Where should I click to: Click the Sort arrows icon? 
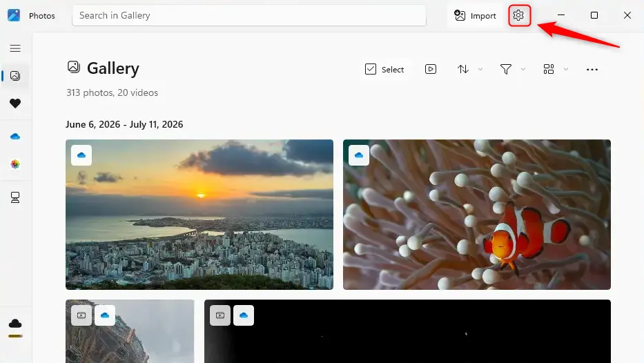463,69
